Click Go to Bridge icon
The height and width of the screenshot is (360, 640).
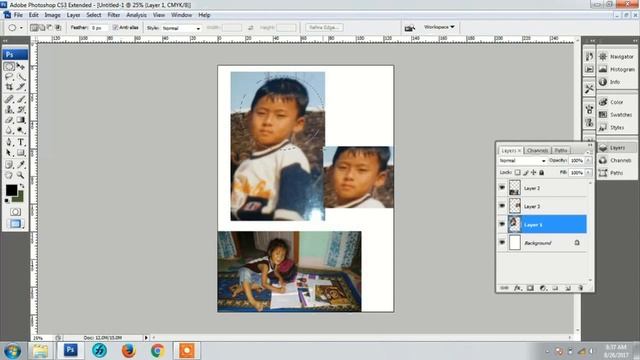[409, 28]
